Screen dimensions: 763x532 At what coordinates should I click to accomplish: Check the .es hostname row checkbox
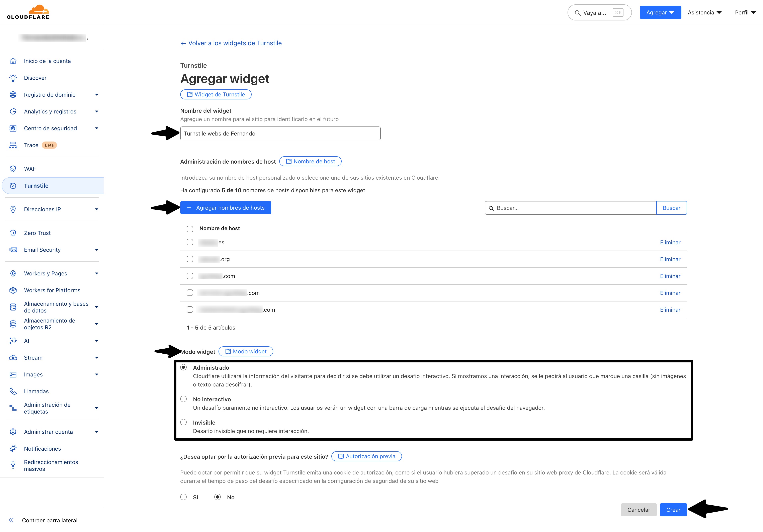[190, 242]
